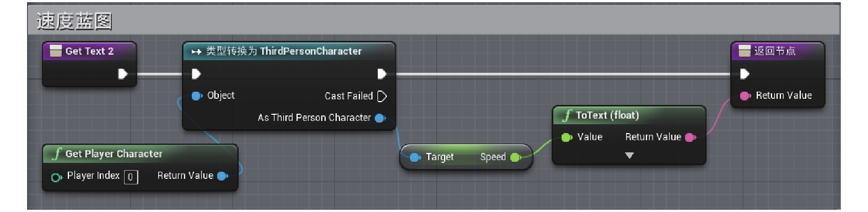Screen dimensions: 868x212
Task: Select the Get Player Character node title
Action: tap(114, 154)
